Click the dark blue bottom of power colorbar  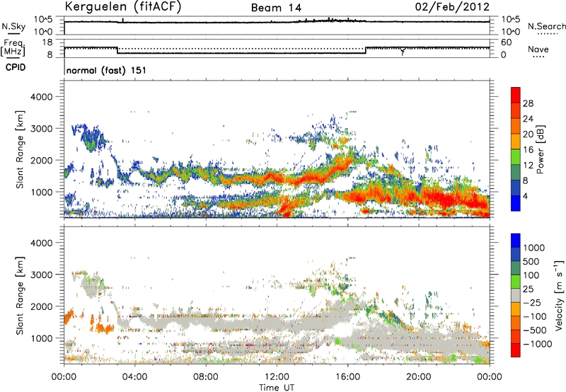tap(516, 203)
